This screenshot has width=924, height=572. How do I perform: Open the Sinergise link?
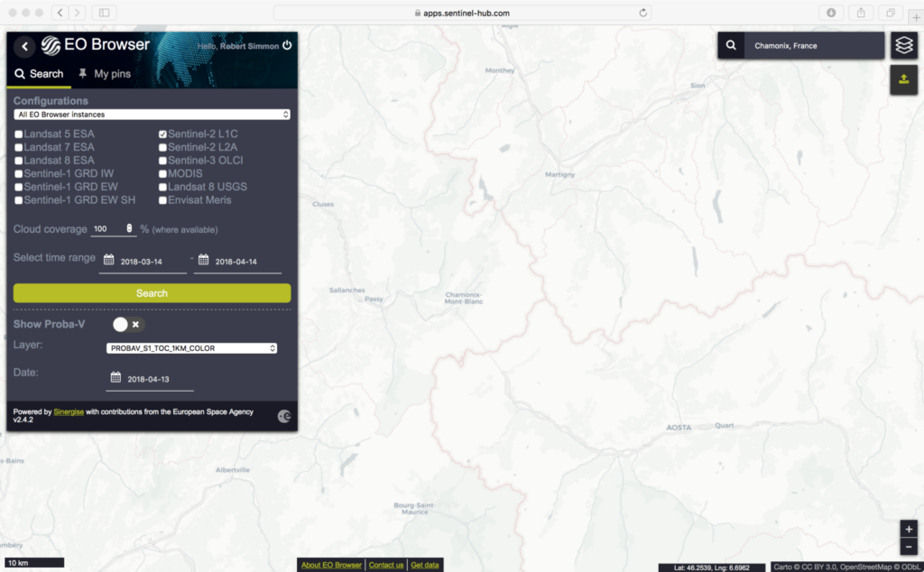coord(69,411)
